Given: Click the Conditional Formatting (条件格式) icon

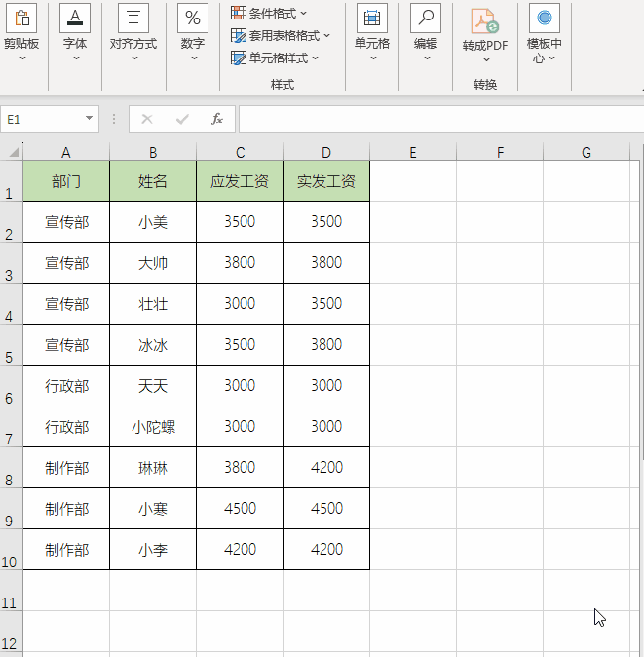Looking at the screenshot, I should pyautogui.click(x=239, y=13).
